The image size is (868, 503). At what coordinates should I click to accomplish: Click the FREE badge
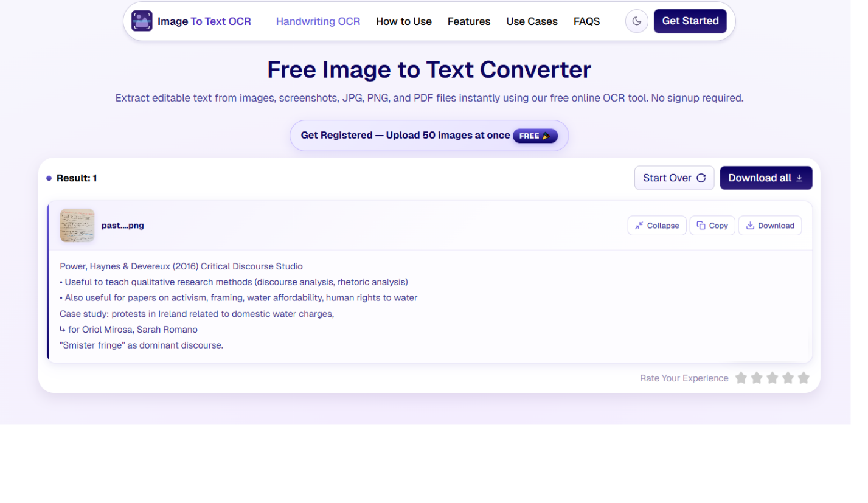(x=535, y=136)
